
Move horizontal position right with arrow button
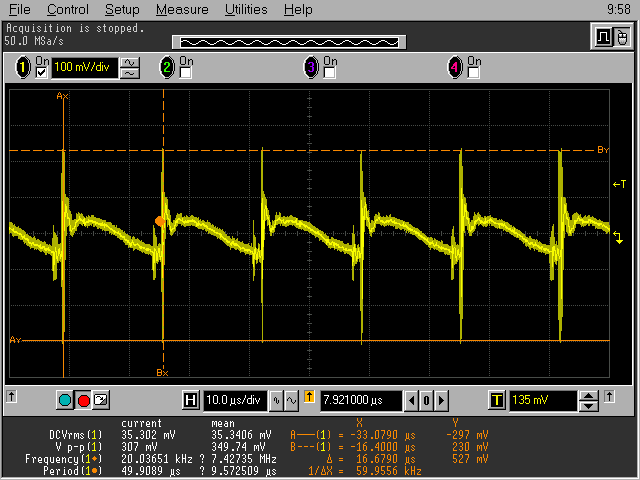(441, 400)
